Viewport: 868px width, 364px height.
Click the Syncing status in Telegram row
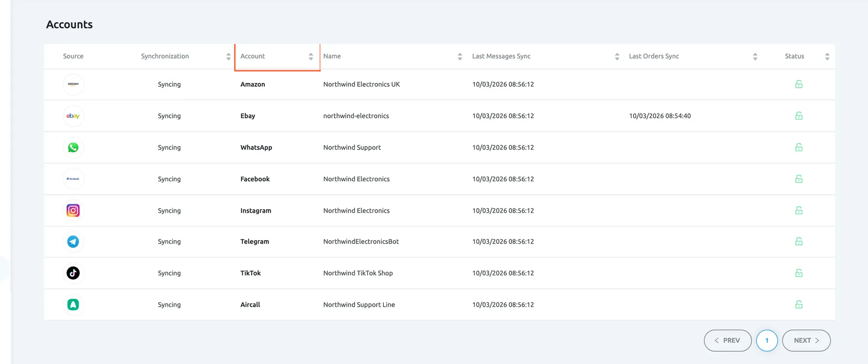pos(169,242)
